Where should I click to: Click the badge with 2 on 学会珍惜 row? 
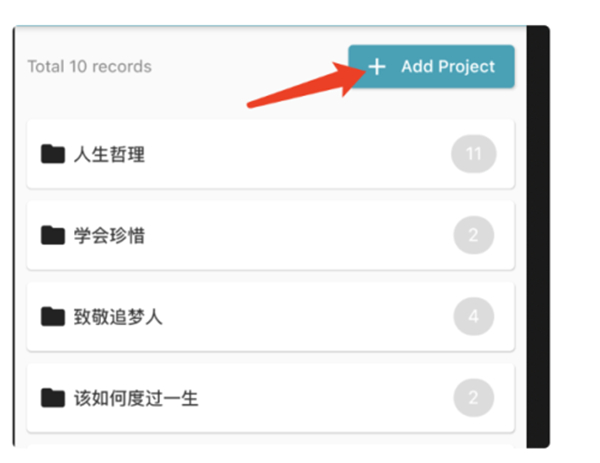pyautogui.click(x=474, y=236)
